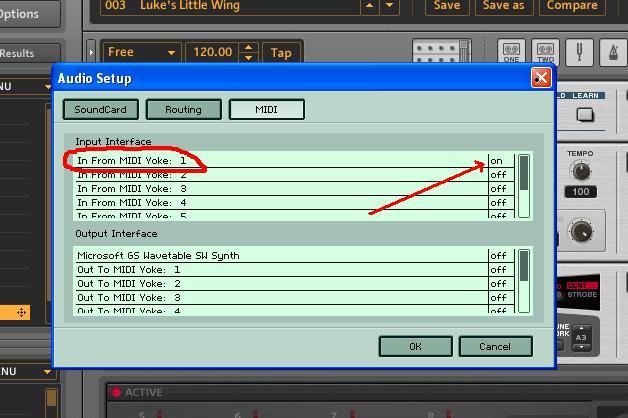This screenshot has height=418, width=628.
Task: Open the lower sidebar menu dropdown
Action: (x=48, y=372)
